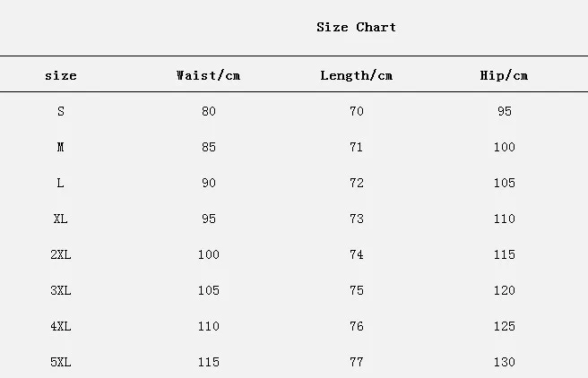Select the 5XL size row label

[61, 362]
